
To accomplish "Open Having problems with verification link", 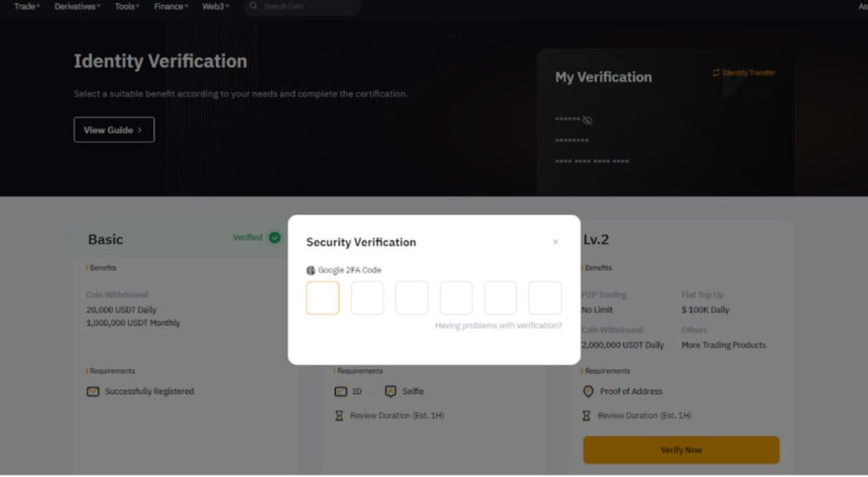I will pos(498,325).
